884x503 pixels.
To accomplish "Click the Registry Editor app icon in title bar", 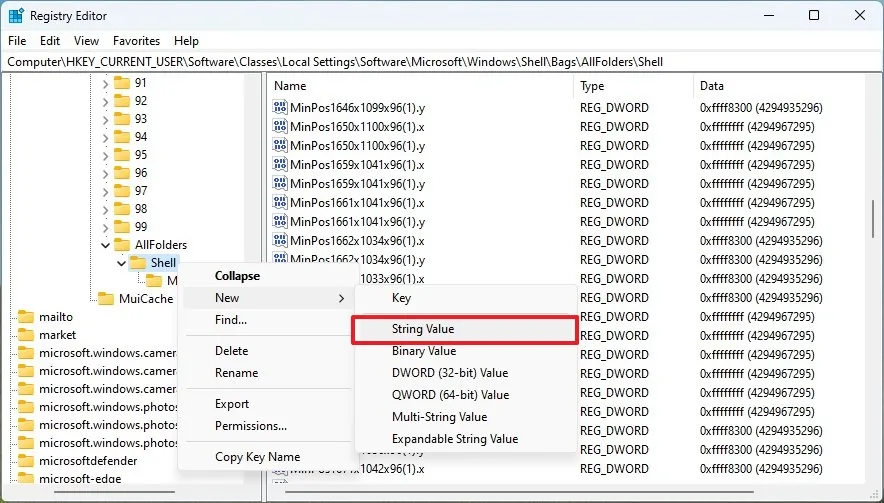I will click(x=16, y=16).
